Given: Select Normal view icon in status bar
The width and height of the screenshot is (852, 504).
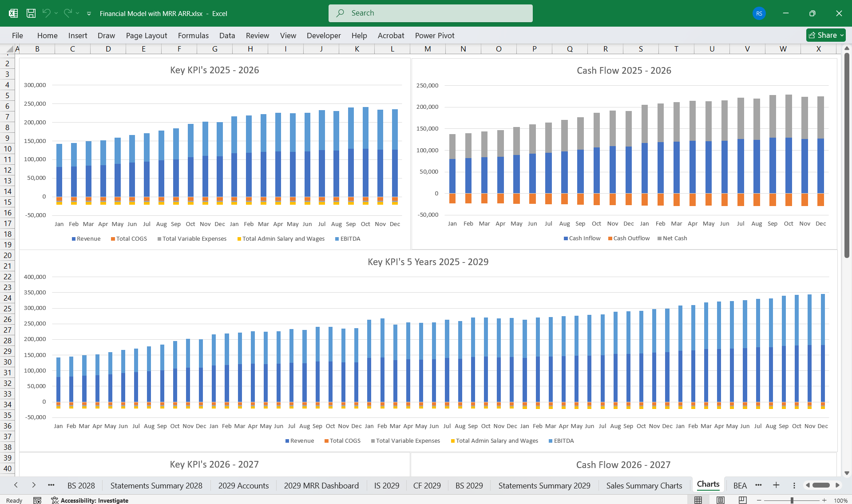Looking at the screenshot, I should 698,500.
